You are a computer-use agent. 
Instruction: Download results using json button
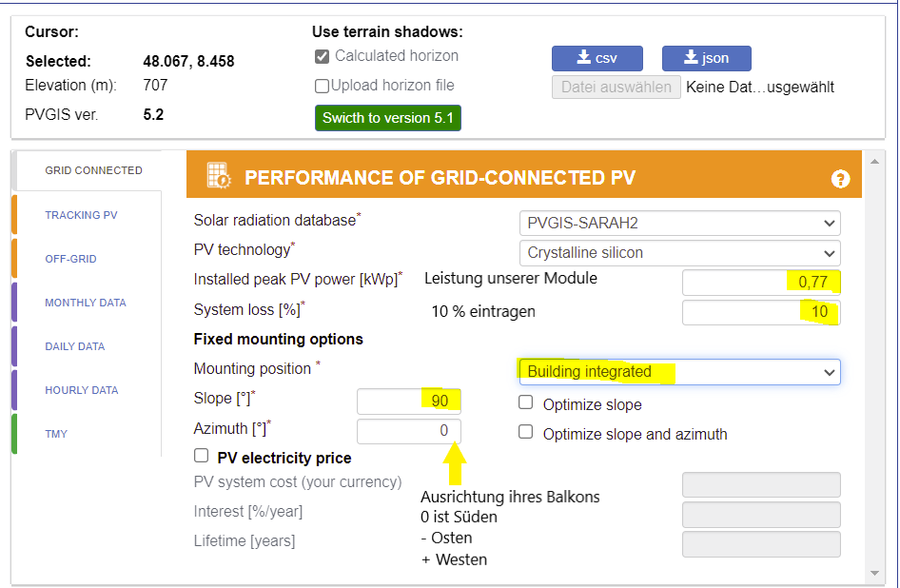[707, 58]
